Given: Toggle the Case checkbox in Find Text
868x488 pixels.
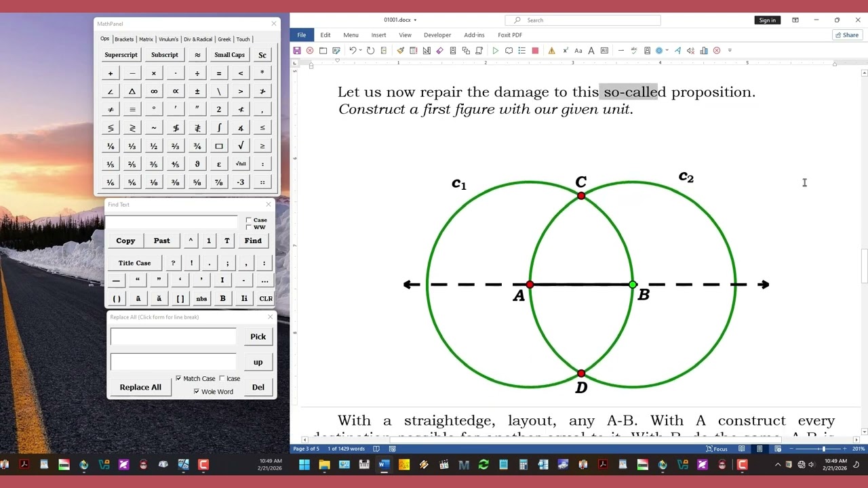Looking at the screenshot, I should [249, 220].
